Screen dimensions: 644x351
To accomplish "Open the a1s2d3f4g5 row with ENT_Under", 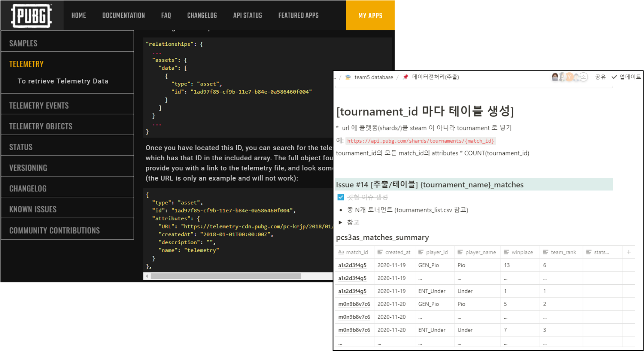I will [352, 291].
